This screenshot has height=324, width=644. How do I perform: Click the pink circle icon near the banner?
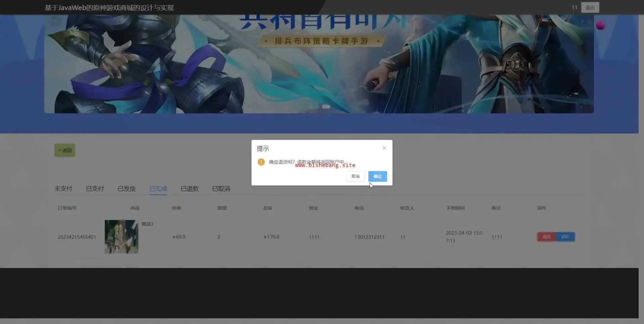click(x=600, y=25)
